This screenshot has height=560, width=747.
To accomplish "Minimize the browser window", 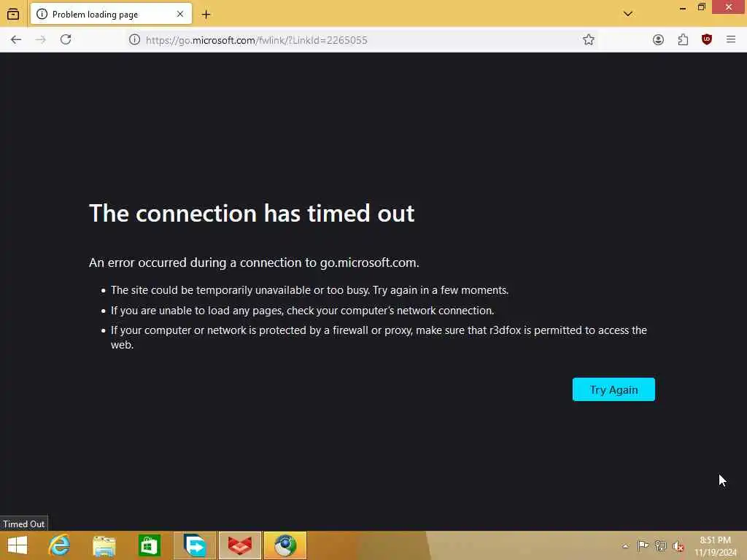I will pos(682,7).
